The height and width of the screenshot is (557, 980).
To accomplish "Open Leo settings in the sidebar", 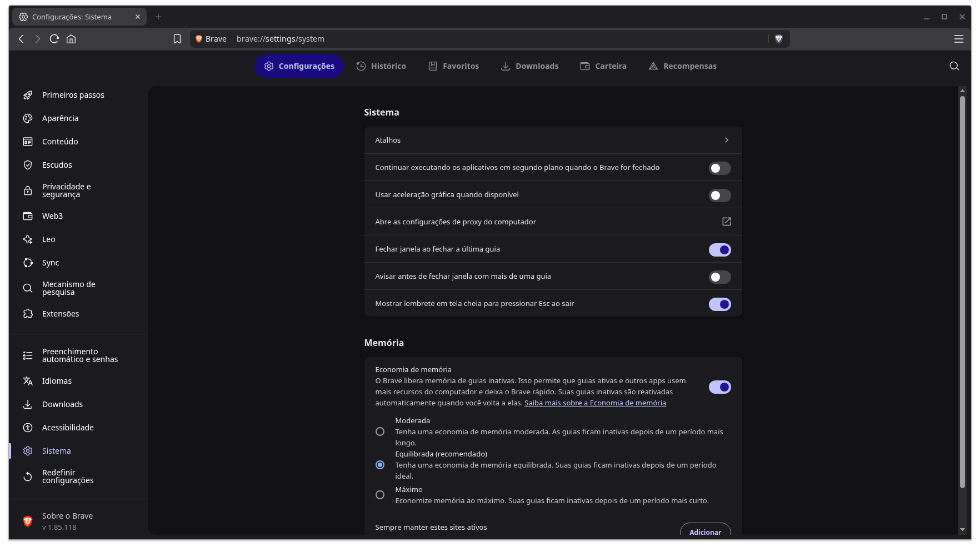I will [48, 239].
